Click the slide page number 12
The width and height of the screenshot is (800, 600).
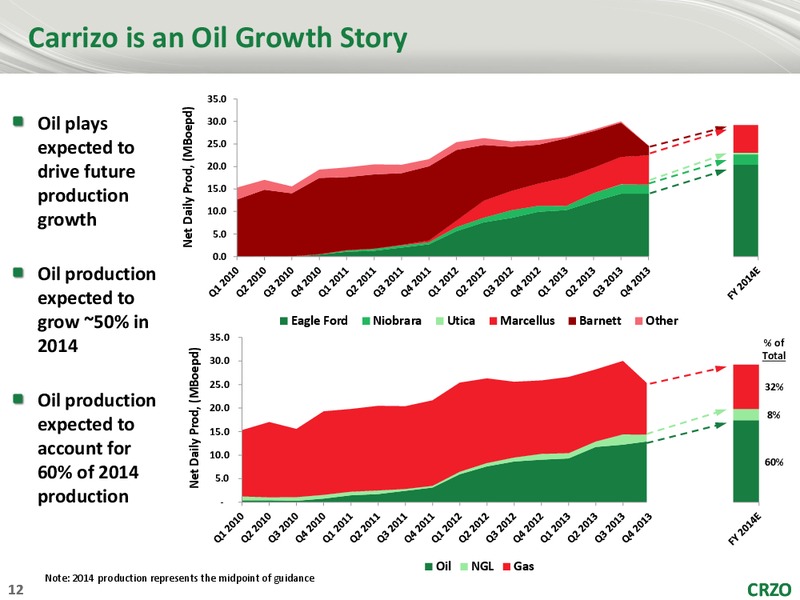pyautogui.click(x=16, y=589)
